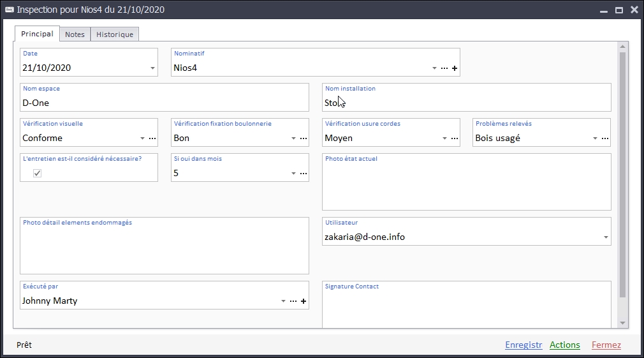Expand the Utilisateur dropdown arrow

pos(605,237)
